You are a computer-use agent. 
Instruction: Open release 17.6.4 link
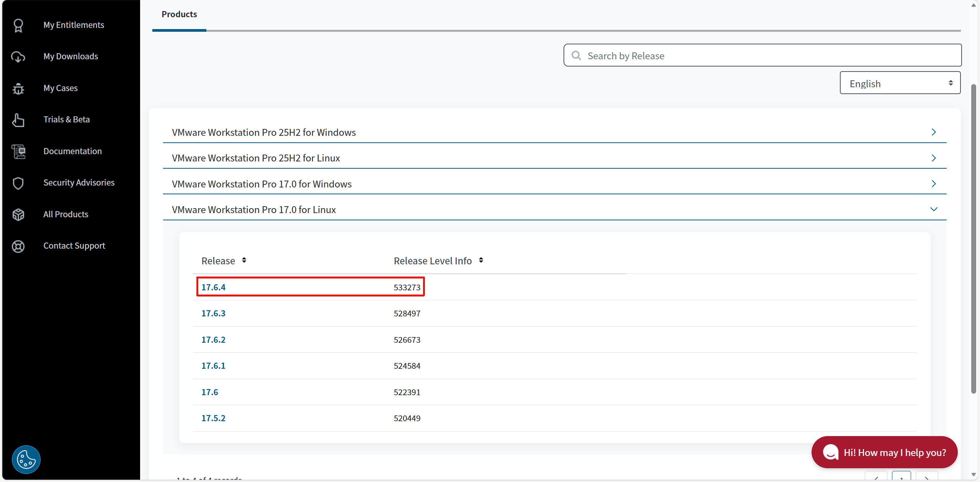[213, 287]
